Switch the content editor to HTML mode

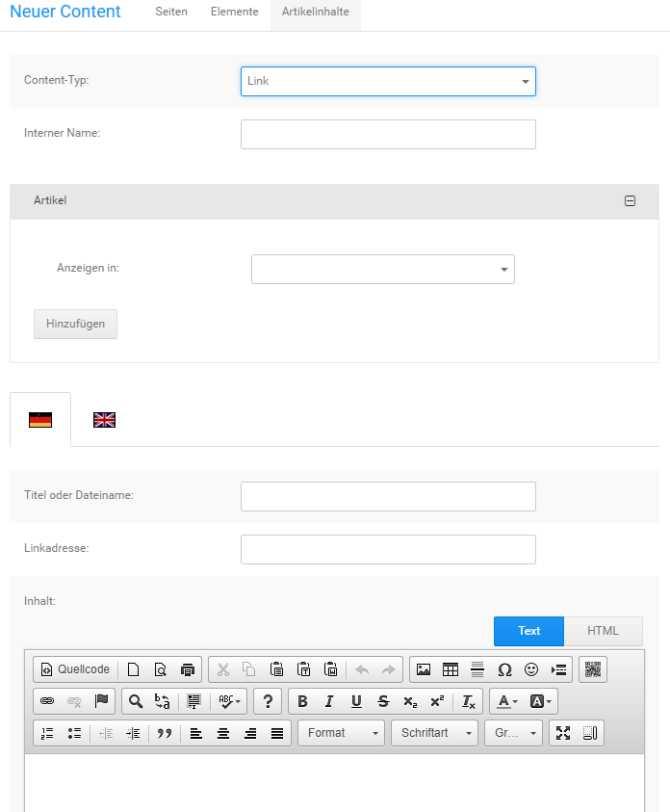603,631
